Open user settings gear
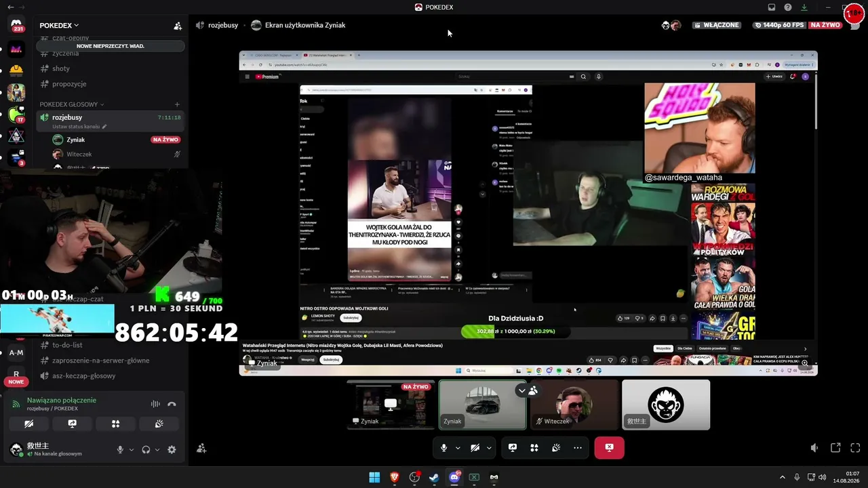The image size is (868, 488). click(172, 449)
